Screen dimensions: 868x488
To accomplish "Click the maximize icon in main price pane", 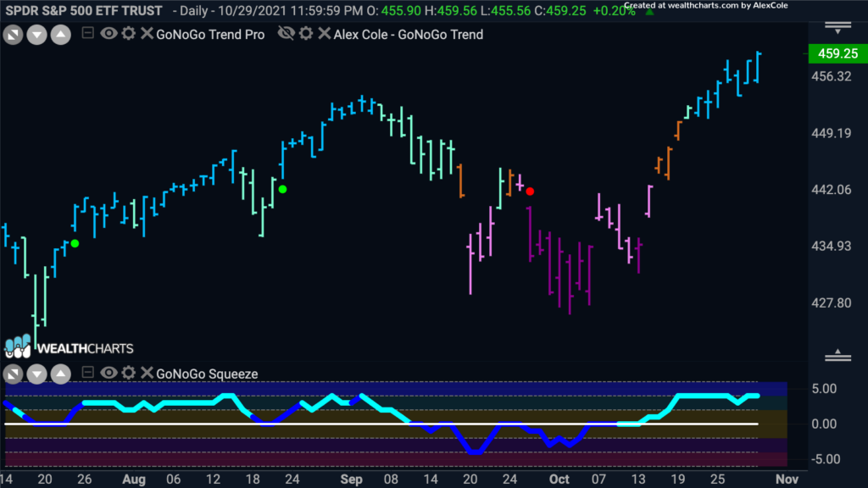I will coord(14,36).
